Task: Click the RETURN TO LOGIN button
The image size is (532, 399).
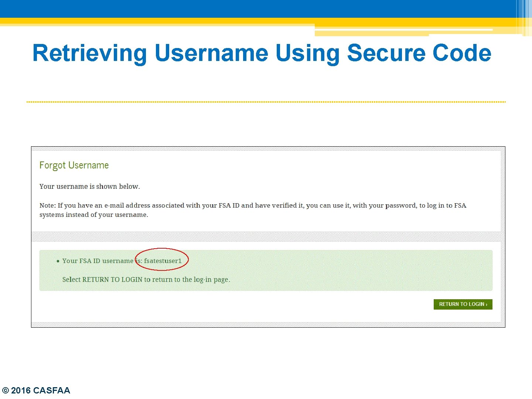Action: [x=463, y=304]
